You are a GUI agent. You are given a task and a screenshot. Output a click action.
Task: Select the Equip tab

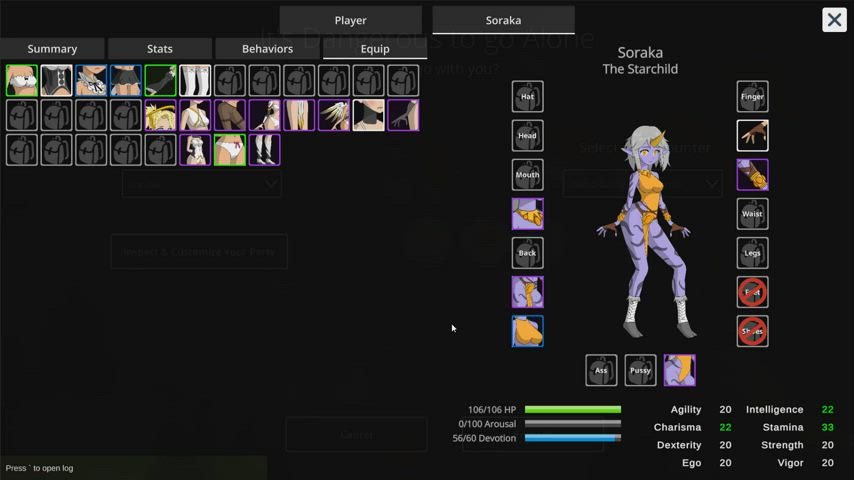click(375, 49)
